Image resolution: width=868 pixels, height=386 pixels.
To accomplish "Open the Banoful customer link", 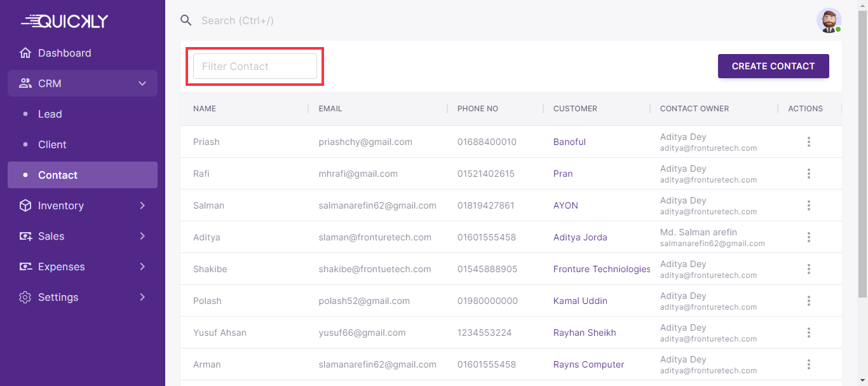I will pos(569,142).
